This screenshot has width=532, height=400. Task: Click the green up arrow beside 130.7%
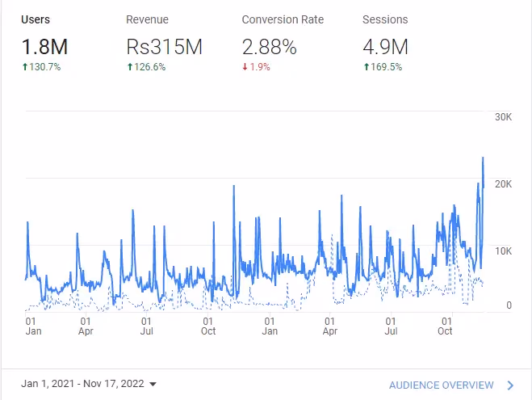pyautogui.click(x=25, y=67)
